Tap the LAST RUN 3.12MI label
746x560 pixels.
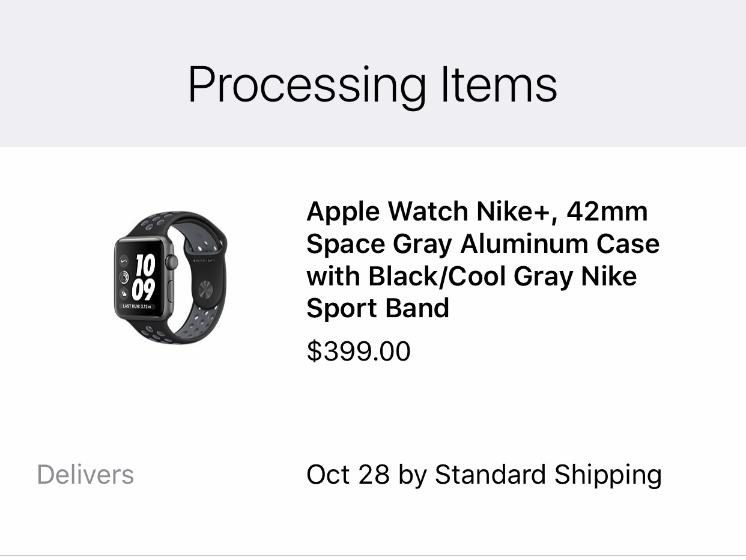[137, 306]
